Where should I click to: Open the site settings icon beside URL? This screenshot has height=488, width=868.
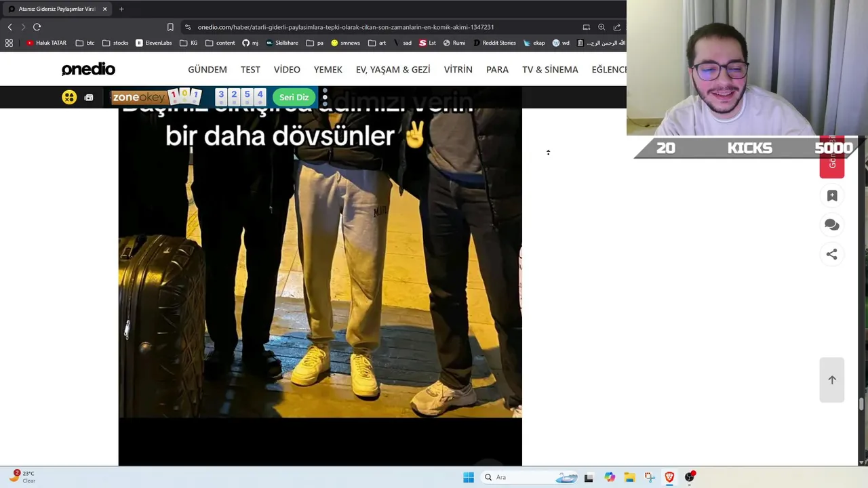click(188, 27)
